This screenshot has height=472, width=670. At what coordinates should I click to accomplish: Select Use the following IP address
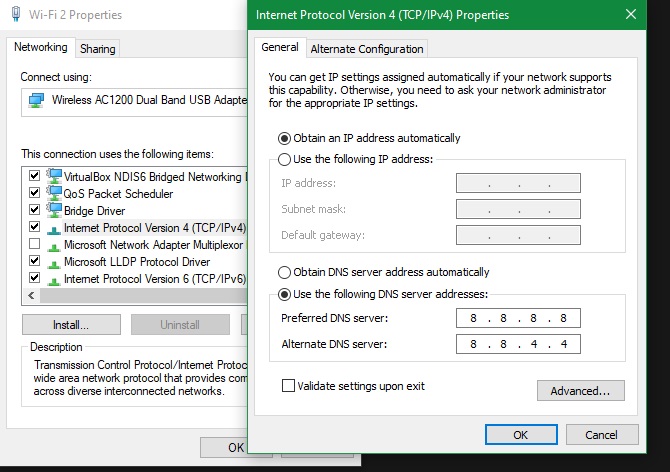pos(285,159)
